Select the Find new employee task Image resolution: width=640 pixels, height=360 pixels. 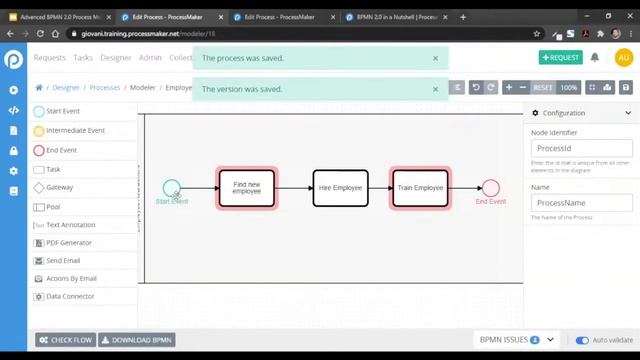tap(247, 188)
